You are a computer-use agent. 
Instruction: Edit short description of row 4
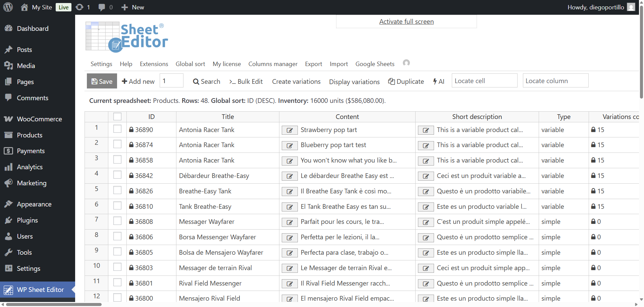click(426, 176)
